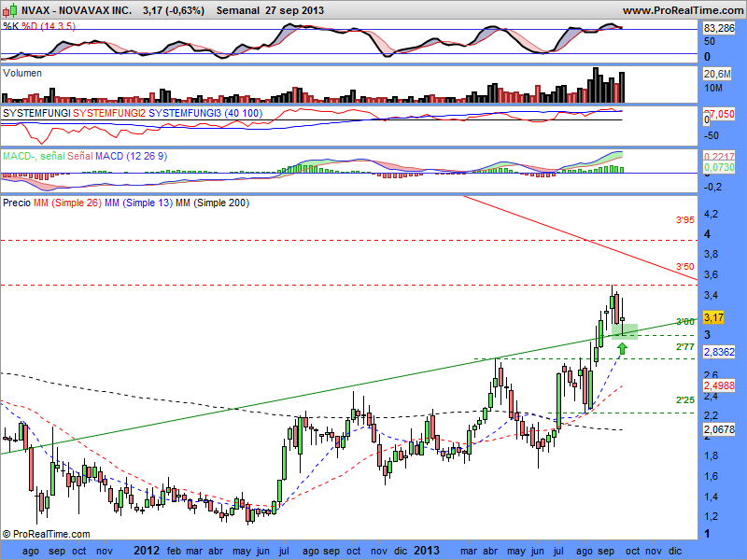Viewport: 747px width, 560px height.
Task: Click the 2012 year label on time axis
Action: click(147, 551)
